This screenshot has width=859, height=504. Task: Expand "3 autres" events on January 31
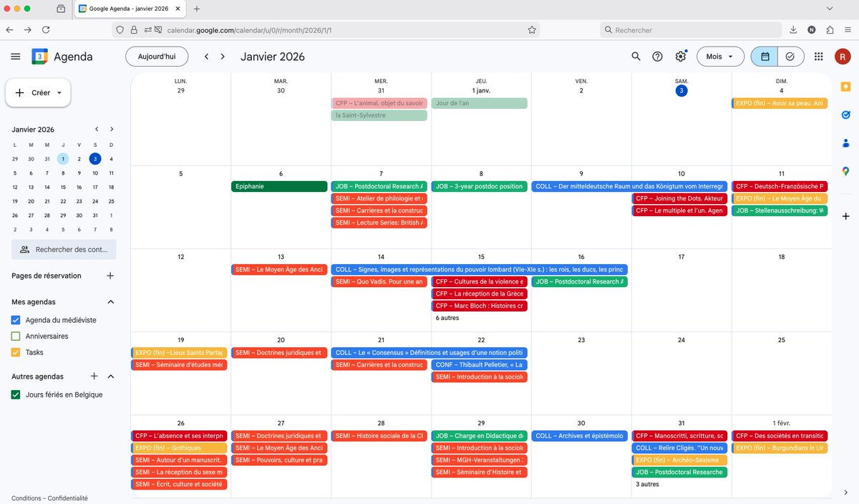(647, 485)
